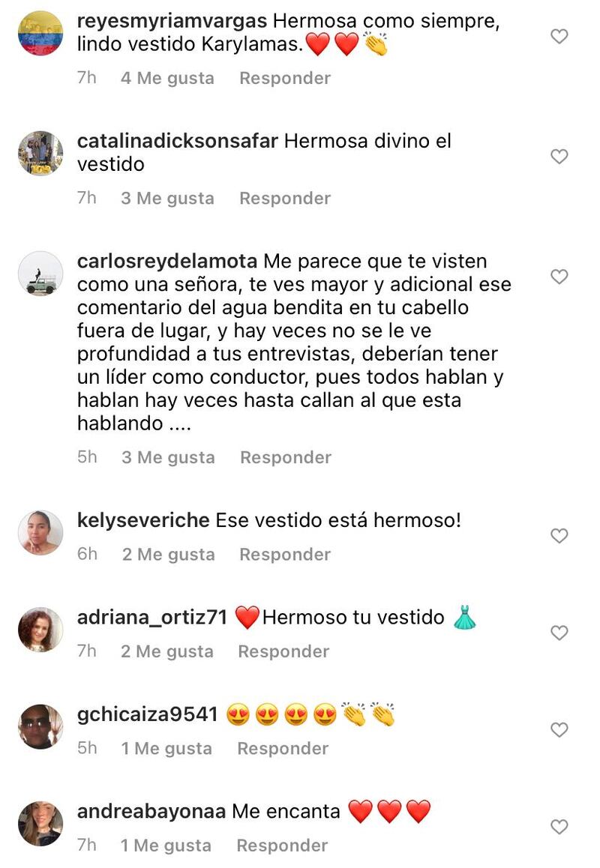This screenshot has width=600, height=868.
Task: Click Responder under andreabayonaa's comment
Action: [x=282, y=846]
